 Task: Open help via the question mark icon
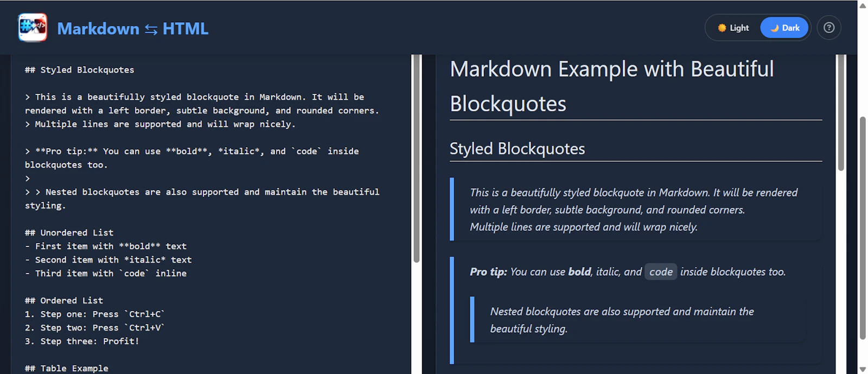[x=829, y=28]
